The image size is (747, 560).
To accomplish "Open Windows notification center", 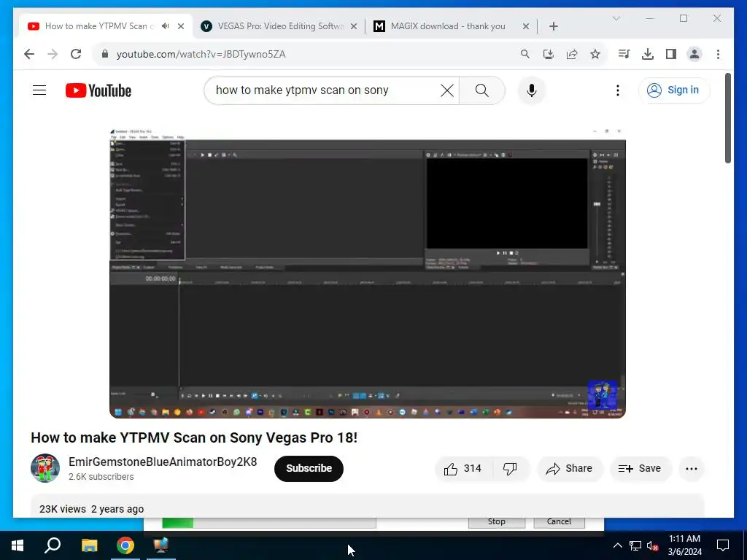I will tap(723, 545).
